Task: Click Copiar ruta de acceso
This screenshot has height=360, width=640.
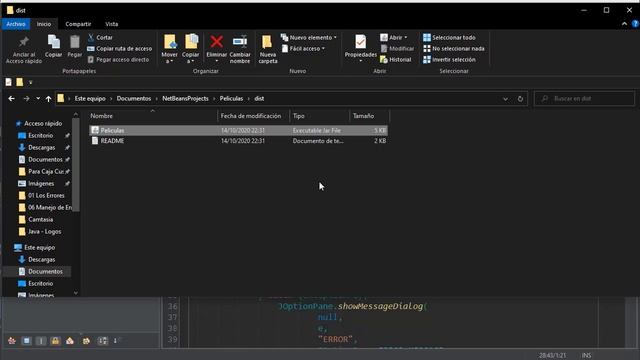Action: (120, 48)
